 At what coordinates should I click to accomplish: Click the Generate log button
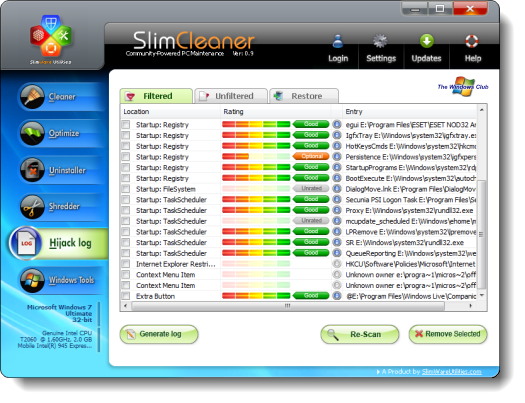(x=159, y=334)
